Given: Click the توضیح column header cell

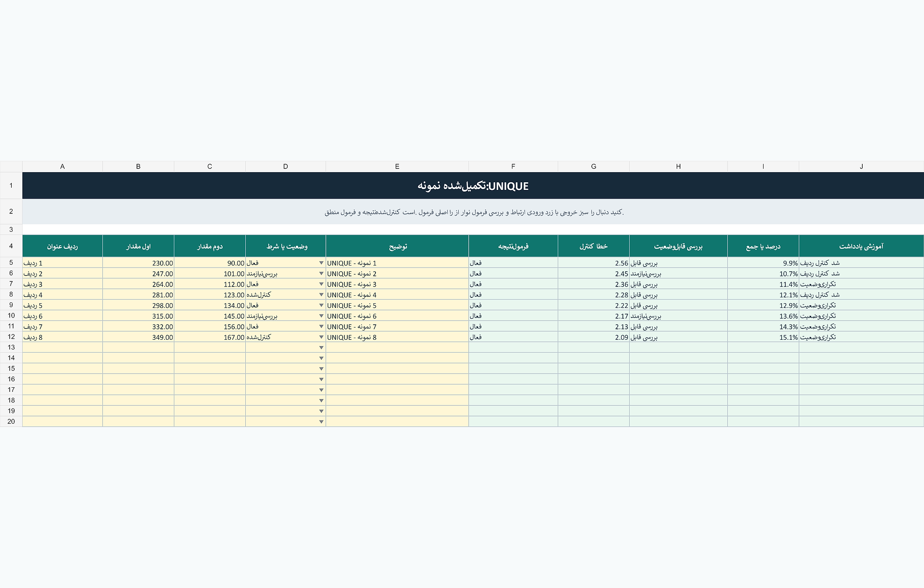Looking at the screenshot, I should [x=397, y=246].
